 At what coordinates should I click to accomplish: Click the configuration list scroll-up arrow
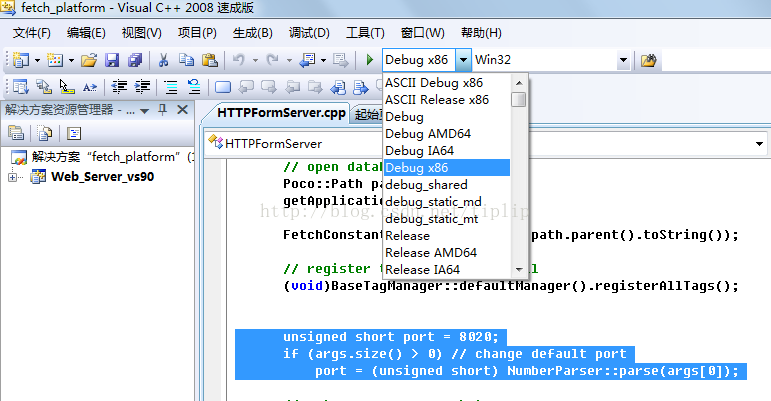(519, 83)
